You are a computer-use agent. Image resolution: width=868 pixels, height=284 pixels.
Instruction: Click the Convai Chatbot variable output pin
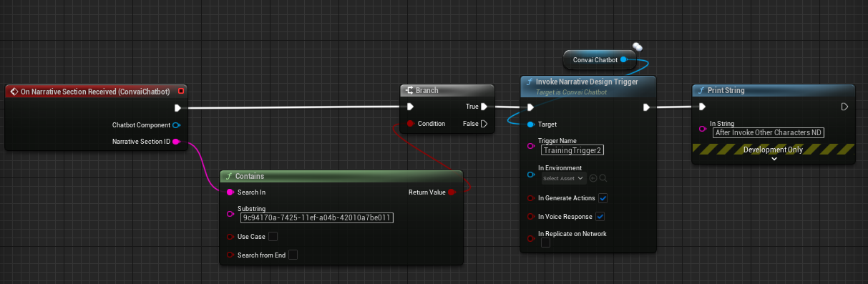pos(624,60)
